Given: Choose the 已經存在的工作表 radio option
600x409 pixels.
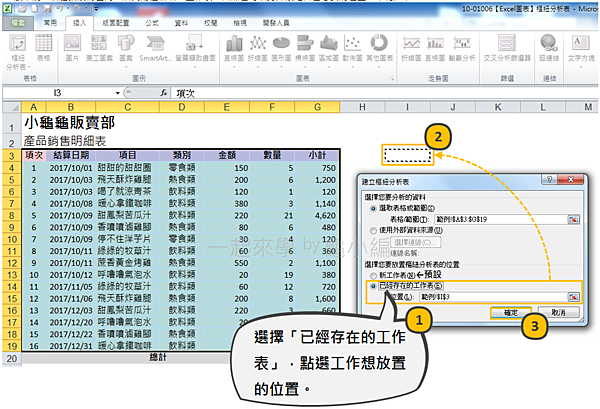Looking at the screenshot, I should click(x=373, y=286).
